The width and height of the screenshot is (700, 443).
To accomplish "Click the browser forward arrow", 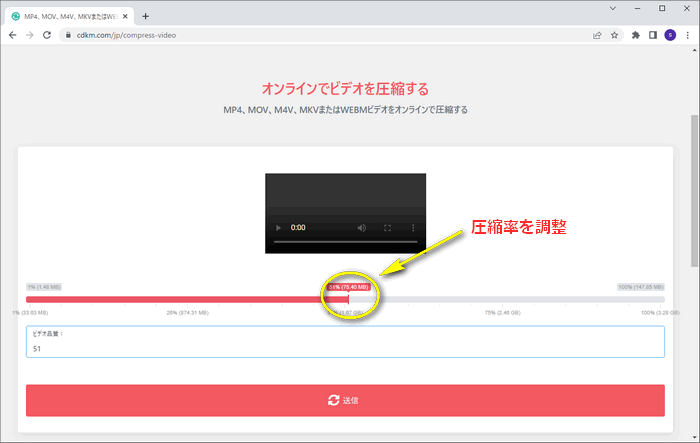I will click(x=28, y=34).
